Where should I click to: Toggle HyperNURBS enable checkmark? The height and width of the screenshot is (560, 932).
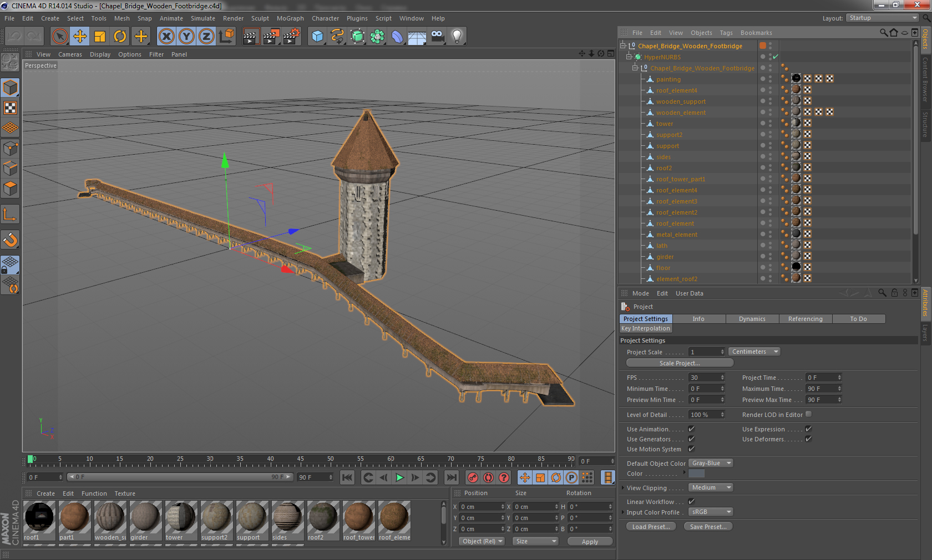click(776, 57)
